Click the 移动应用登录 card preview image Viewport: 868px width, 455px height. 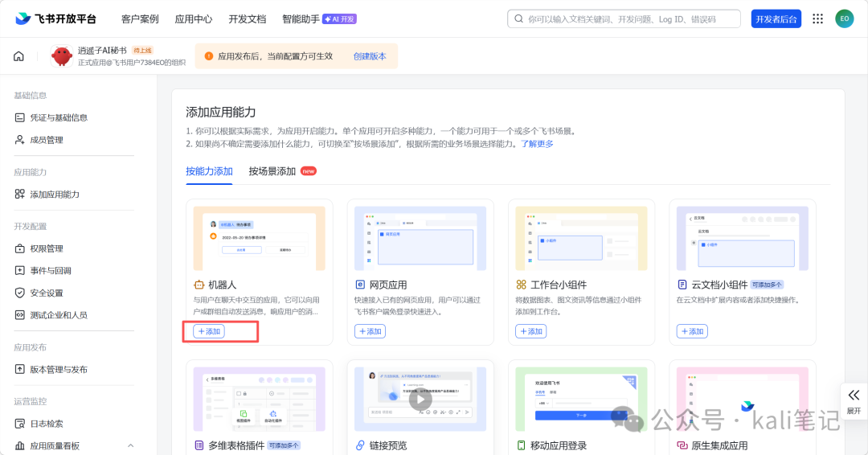(581, 399)
